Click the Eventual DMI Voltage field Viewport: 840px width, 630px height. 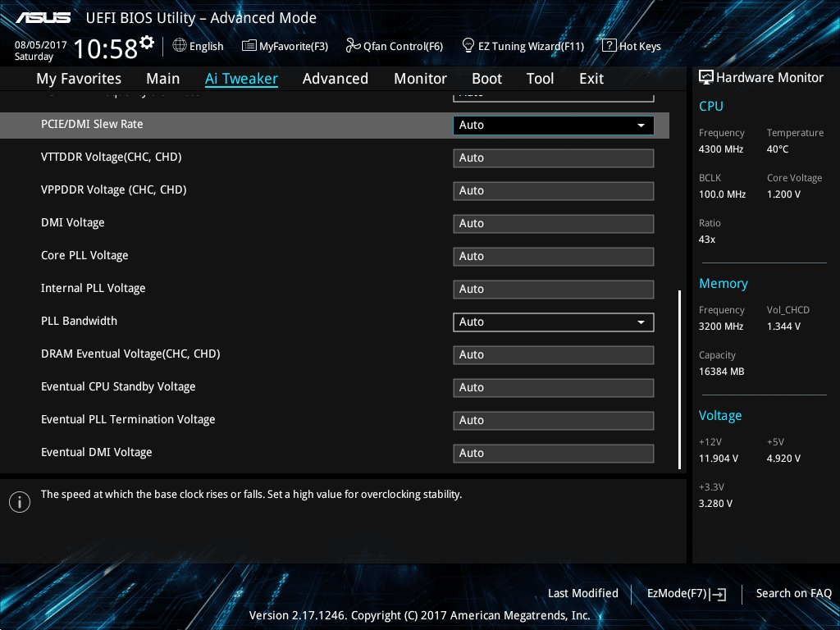pyautogui.click(x=554, y=453)
